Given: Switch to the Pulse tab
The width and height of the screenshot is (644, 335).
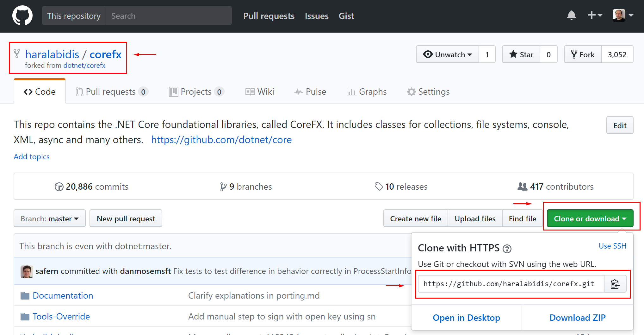Looking at the screenshot, I should click(310, 92).
